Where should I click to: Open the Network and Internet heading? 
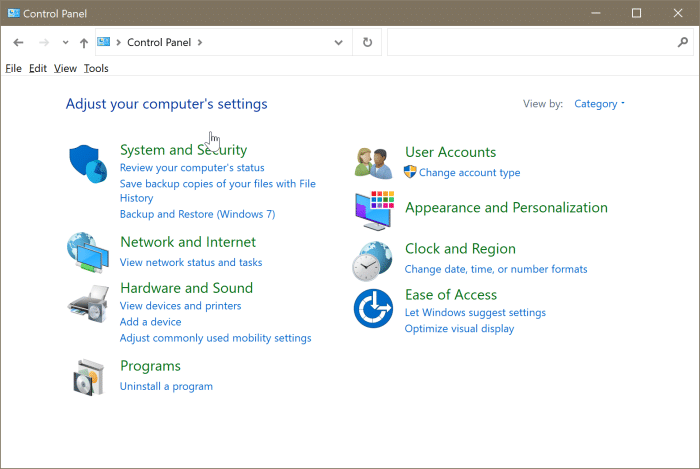188,242
